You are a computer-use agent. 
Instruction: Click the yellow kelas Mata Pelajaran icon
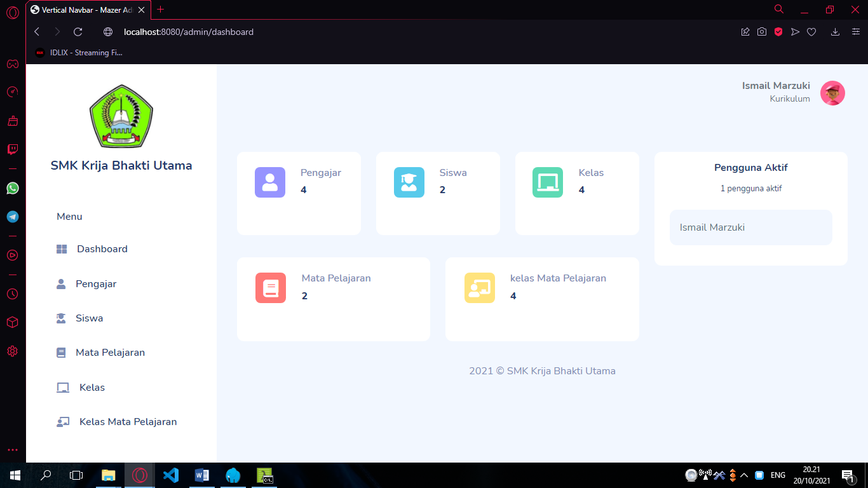pyautogui.click(x=479, y=288)
